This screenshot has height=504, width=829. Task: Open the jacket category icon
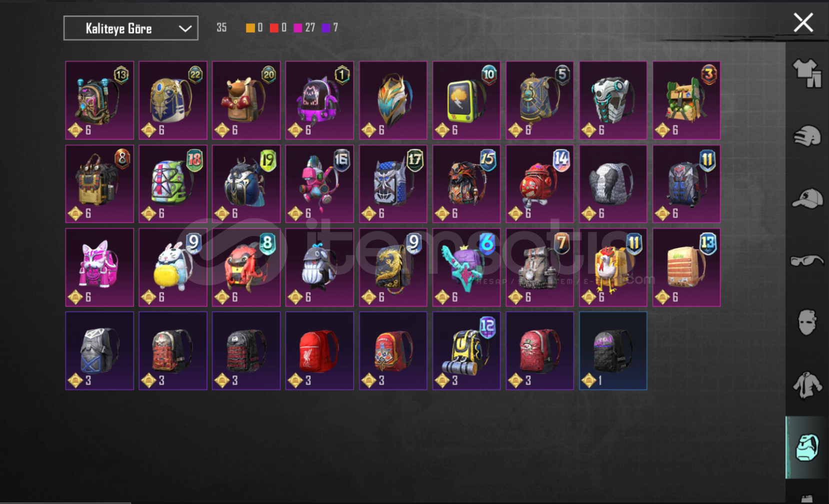tap(807, 386)
